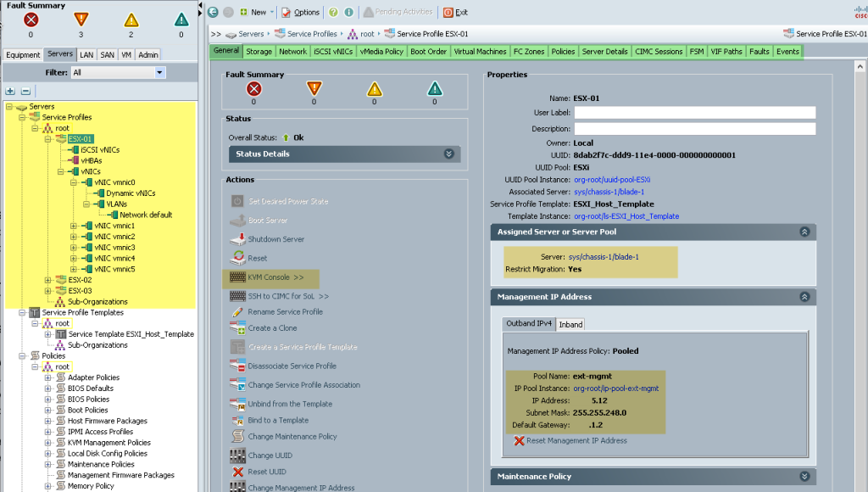Switch to the SAN navigation tab

pos(108,54)
